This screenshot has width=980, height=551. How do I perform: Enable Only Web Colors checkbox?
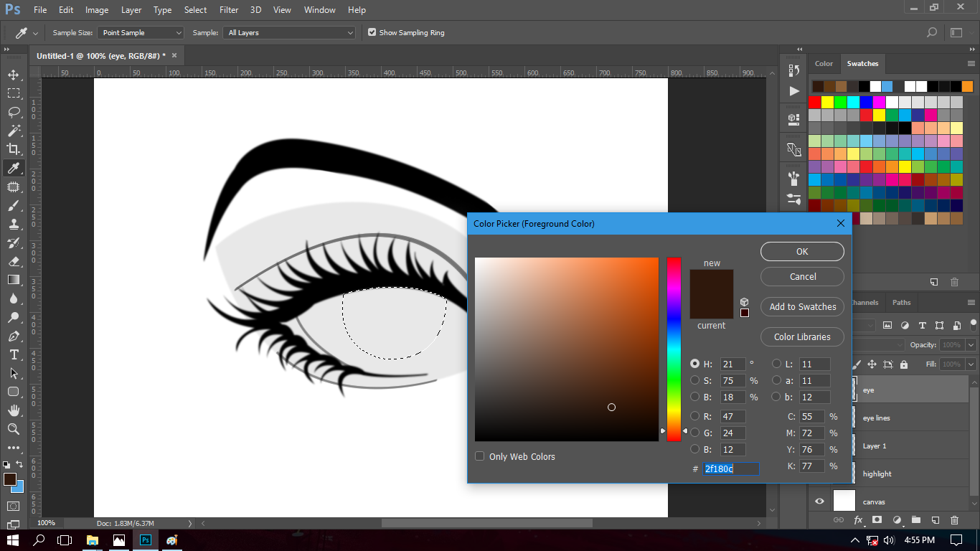coord(479,456)
